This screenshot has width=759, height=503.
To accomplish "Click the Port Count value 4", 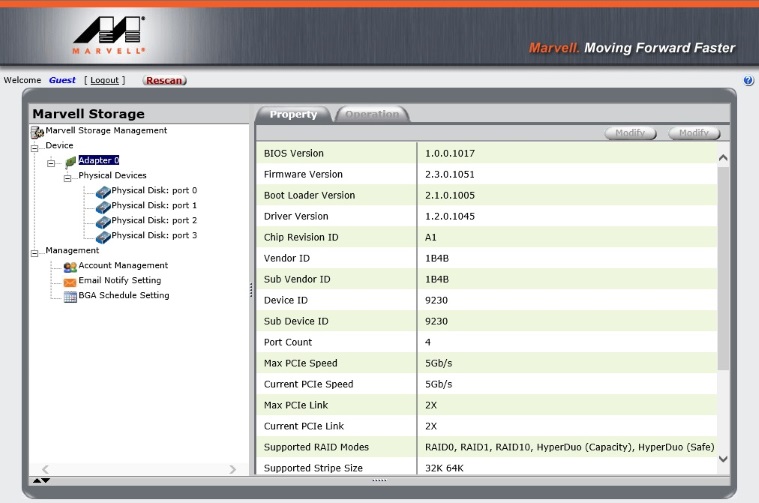I will pyautogui.click(x=428, y=342).
